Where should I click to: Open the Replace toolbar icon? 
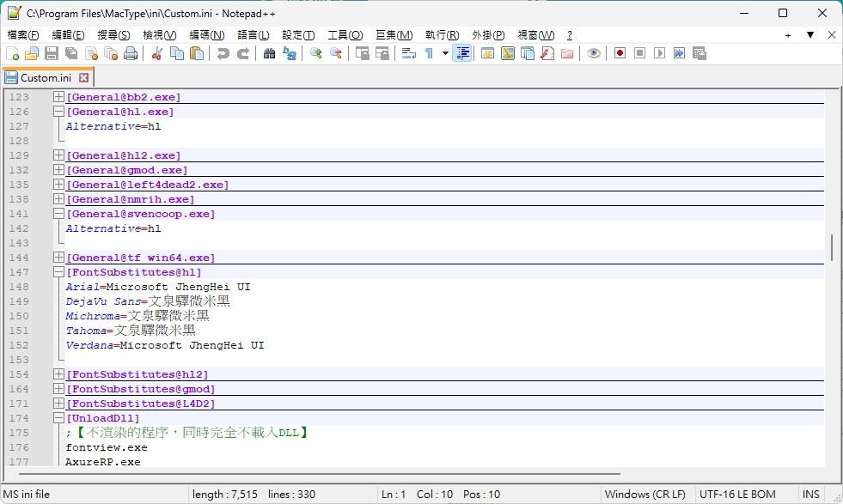pos(290,53)
